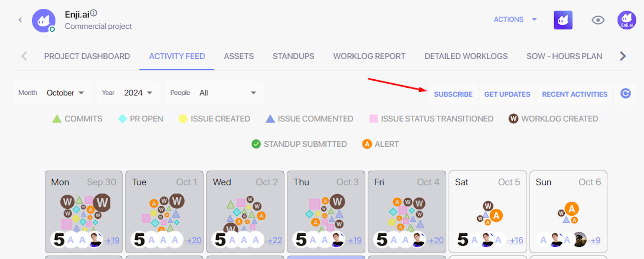Open the Month October dropdown

point(52,93)
